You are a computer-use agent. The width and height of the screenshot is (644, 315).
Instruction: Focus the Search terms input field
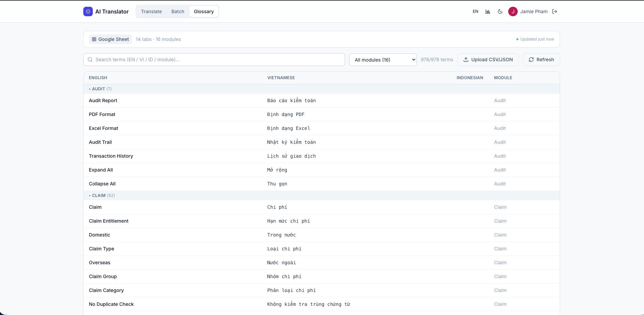click(214, 60)
